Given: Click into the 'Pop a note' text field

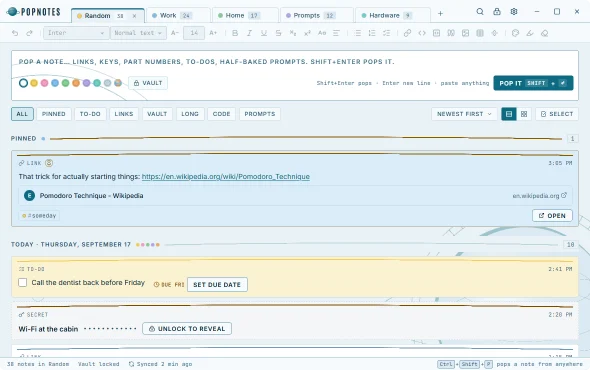Looking at the screenshot, I should point(295,62).
